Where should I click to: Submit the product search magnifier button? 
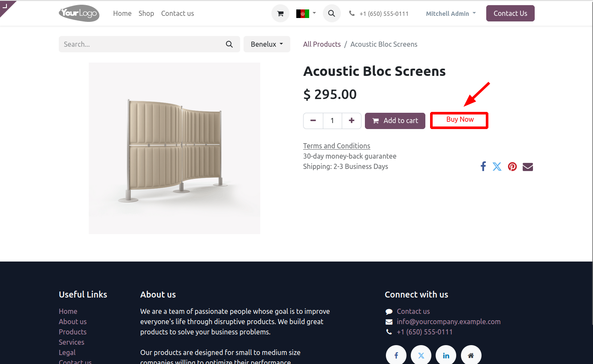tap(229, 44)
